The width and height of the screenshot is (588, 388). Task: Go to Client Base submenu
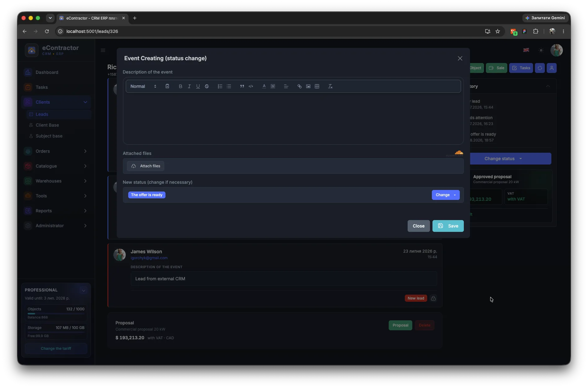click(x=47, y=125)
